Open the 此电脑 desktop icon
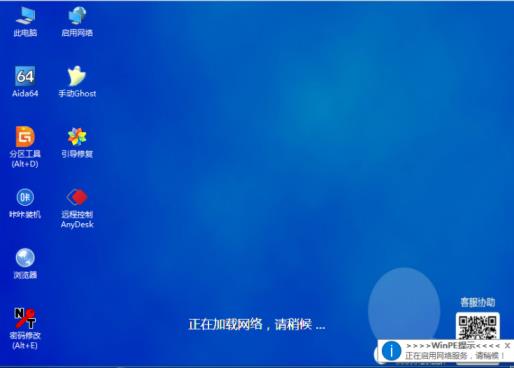The image size is (514, 368). (x=25, y=22)
